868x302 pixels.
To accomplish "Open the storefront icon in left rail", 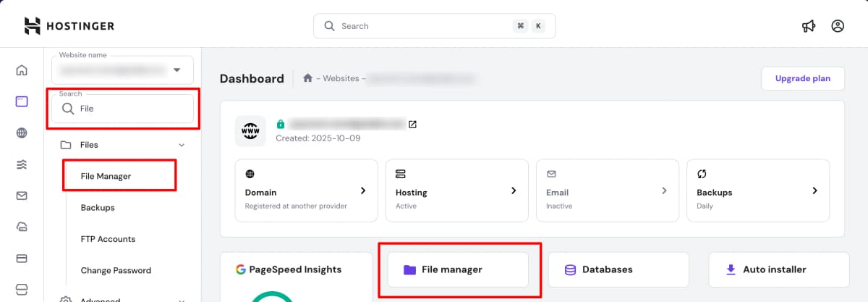I will pyautogui.click(x=22, y=289).
